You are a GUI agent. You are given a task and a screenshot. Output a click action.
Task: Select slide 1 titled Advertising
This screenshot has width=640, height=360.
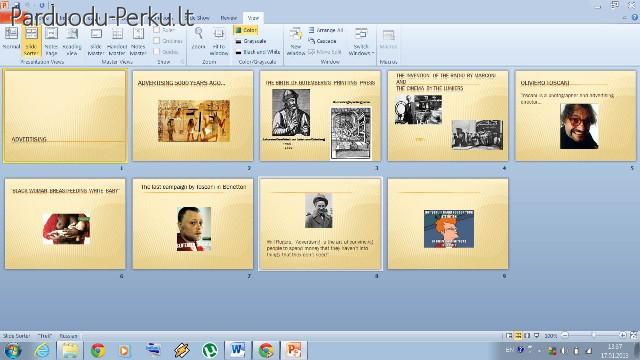tap(65, 116)
